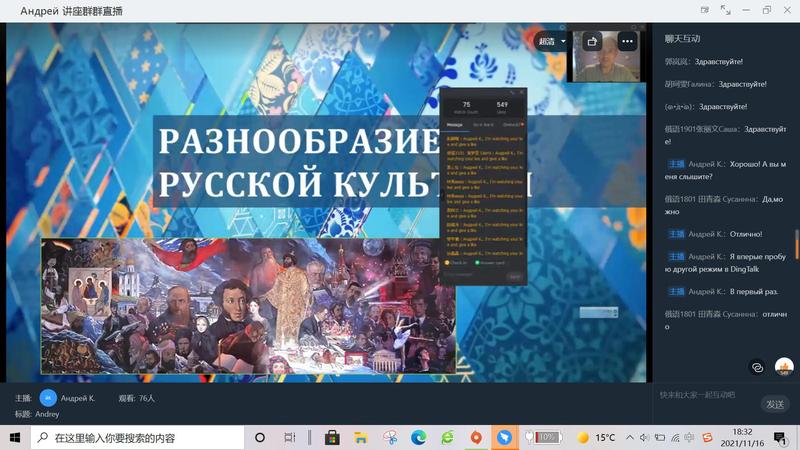Select the Message tab in streamed live panel
The image size is (800, 450).
(x=454, y=124)
